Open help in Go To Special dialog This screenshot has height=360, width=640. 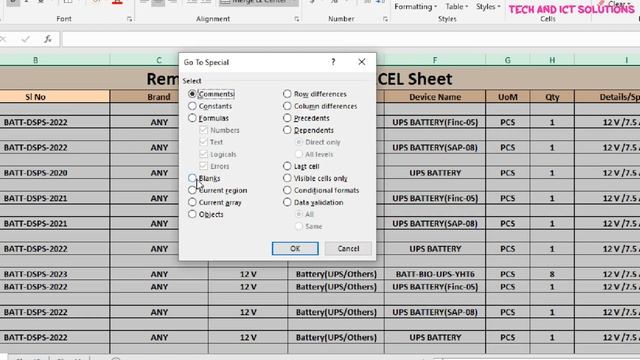333,62
